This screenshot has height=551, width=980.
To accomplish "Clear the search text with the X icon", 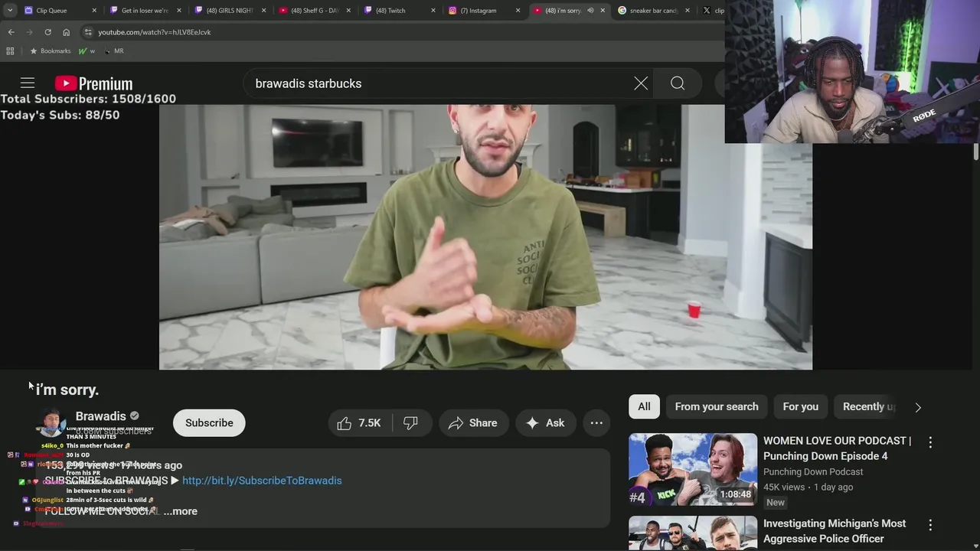I will tap(641, 83).
